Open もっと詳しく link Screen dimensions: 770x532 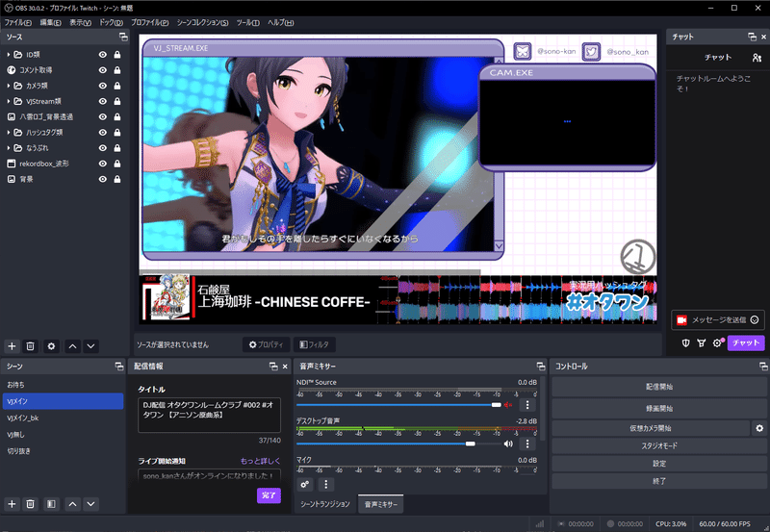pos(260,461)
